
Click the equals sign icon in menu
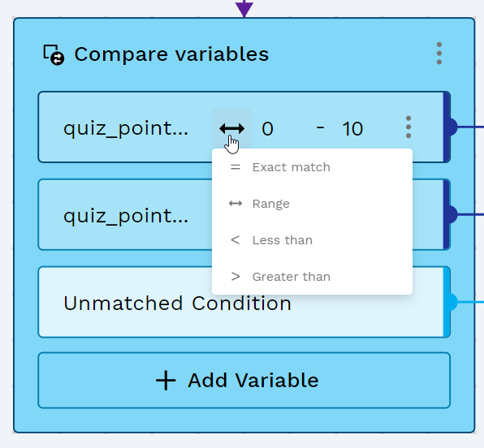click(236, 167)
